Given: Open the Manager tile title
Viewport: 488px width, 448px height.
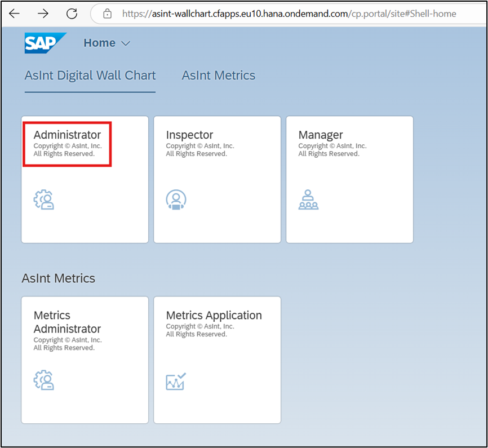Looking at the screenshot, I should (x=321, y=135).
